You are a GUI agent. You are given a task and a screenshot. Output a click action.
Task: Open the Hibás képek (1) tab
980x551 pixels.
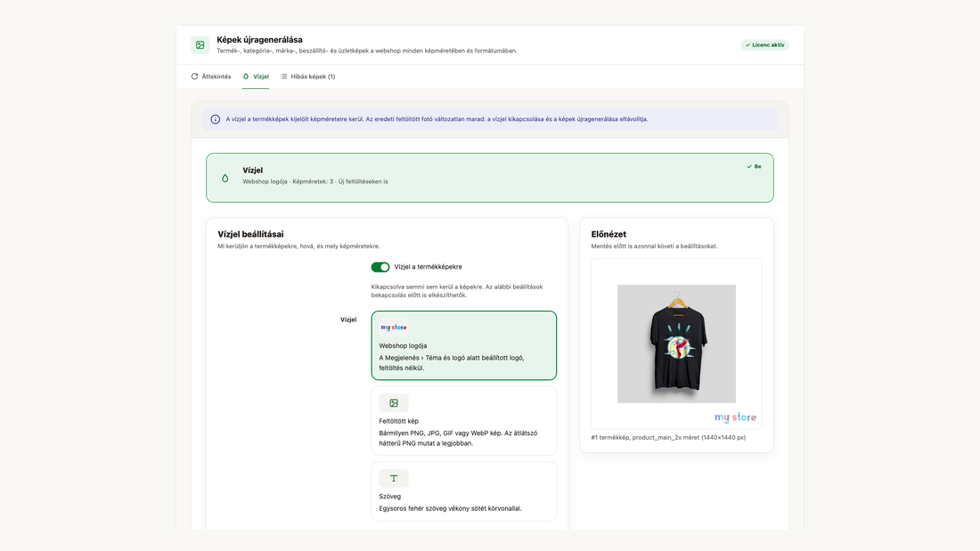307,77
